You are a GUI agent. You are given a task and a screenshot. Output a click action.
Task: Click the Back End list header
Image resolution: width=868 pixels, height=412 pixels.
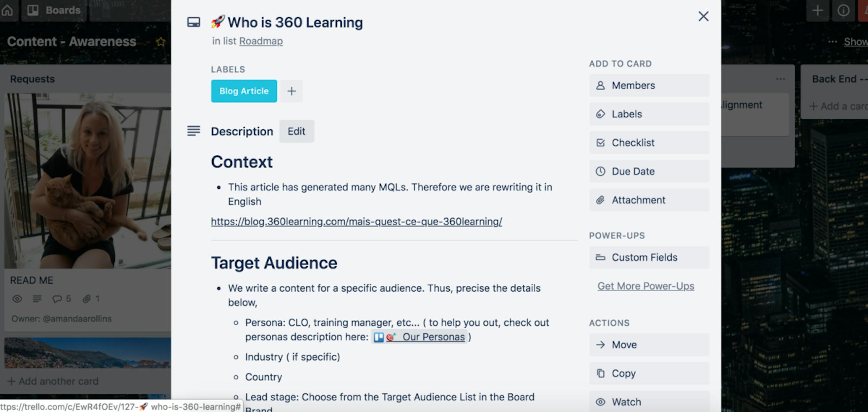(839, 79)
